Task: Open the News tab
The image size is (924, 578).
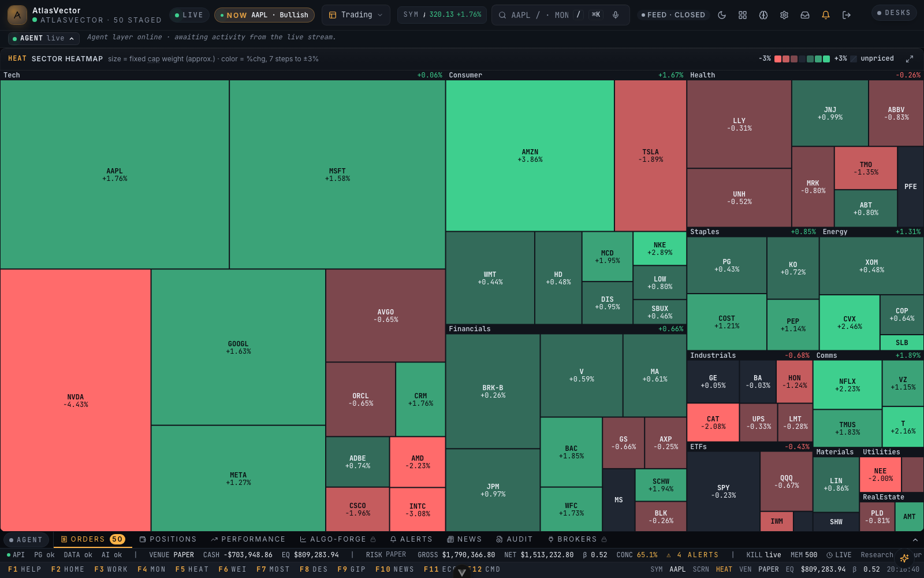Action: coord(464,539)
